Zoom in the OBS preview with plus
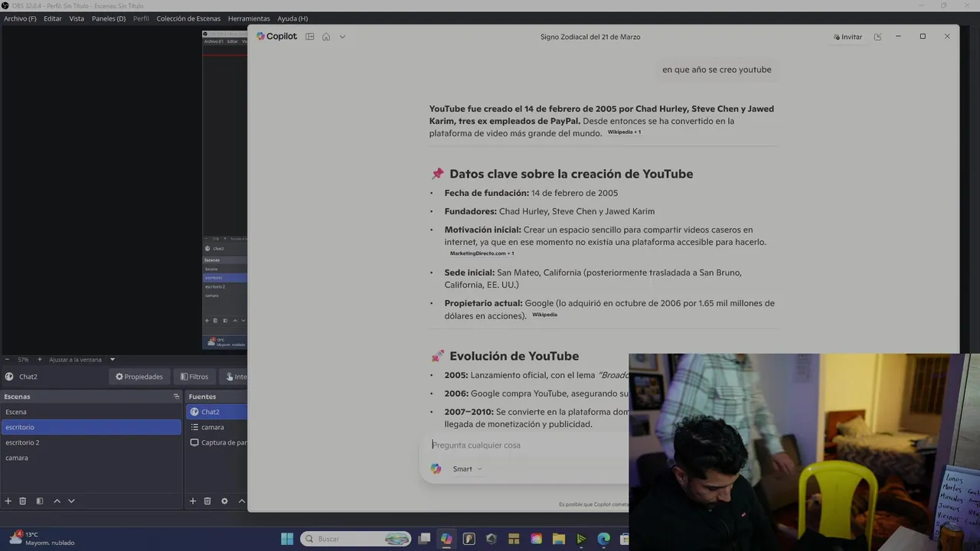Viewport: 980px width, 551px height. pos(39,360)
